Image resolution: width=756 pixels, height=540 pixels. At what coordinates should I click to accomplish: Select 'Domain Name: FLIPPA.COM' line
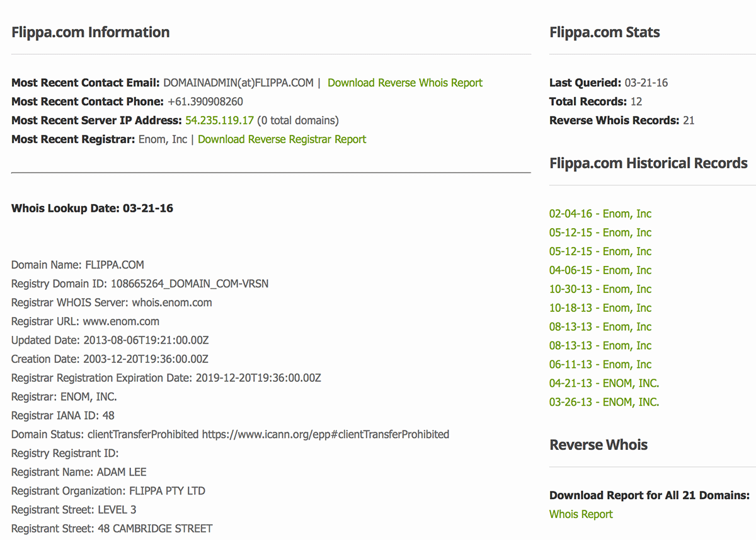[x=77, y=265]
